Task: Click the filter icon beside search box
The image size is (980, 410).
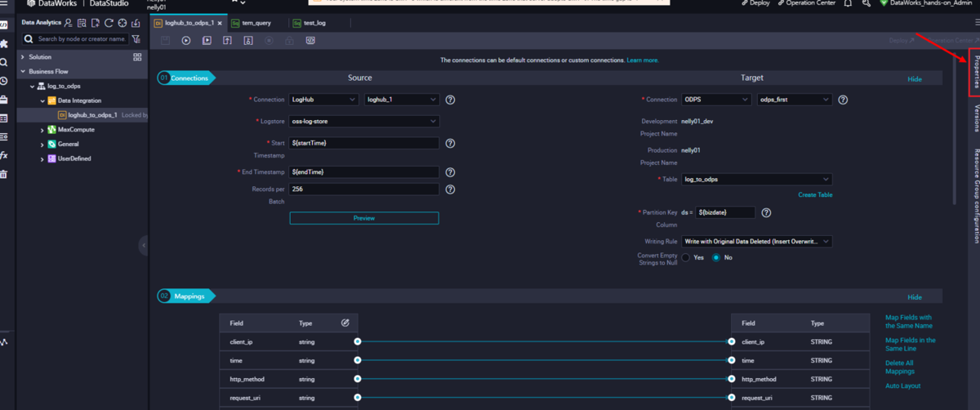Action: [136, 38]
